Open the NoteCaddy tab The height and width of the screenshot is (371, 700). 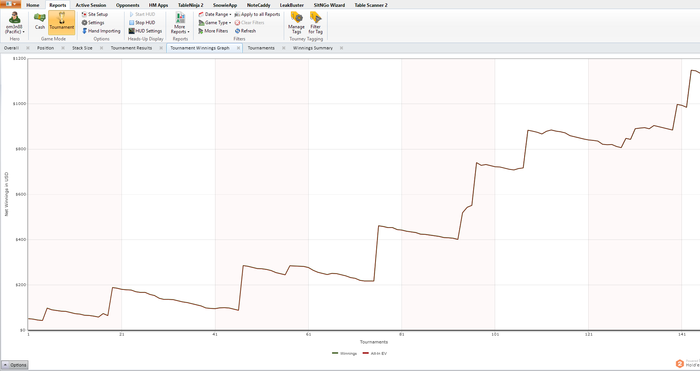(x=259, y=5)
